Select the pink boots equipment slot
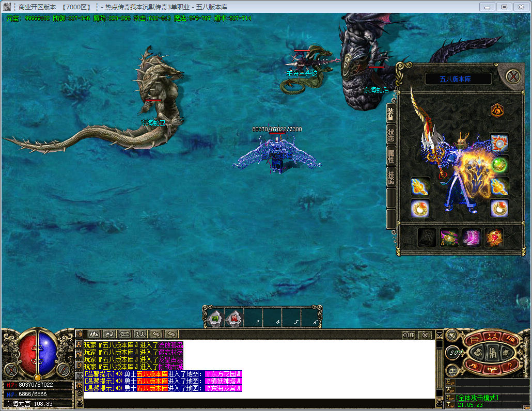Screen dimensions: 532x411 471,238
